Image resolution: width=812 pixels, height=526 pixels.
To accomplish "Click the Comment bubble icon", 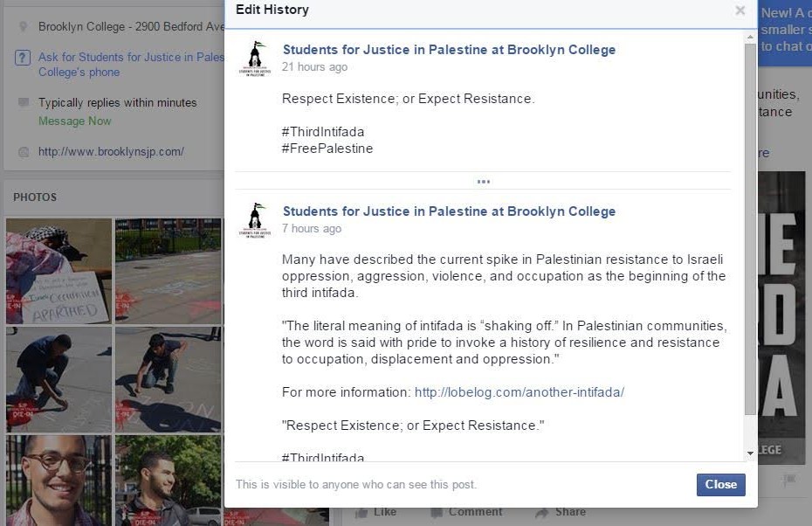I will 437,513.
